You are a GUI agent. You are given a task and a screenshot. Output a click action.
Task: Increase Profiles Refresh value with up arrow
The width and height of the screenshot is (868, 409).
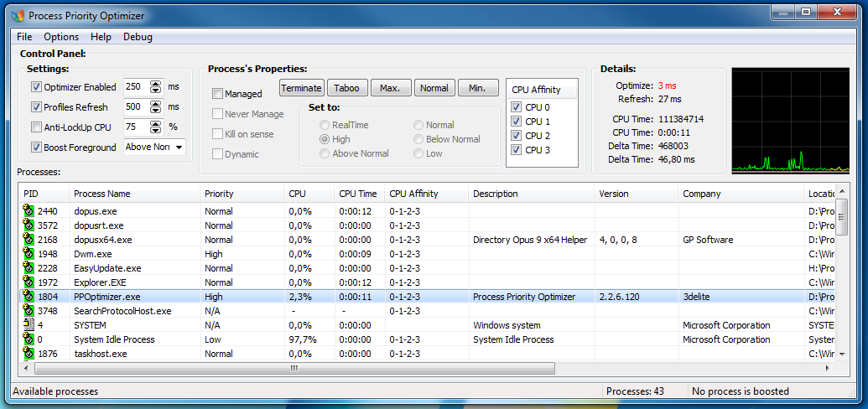pyautogui.click(x=155, y=104)
